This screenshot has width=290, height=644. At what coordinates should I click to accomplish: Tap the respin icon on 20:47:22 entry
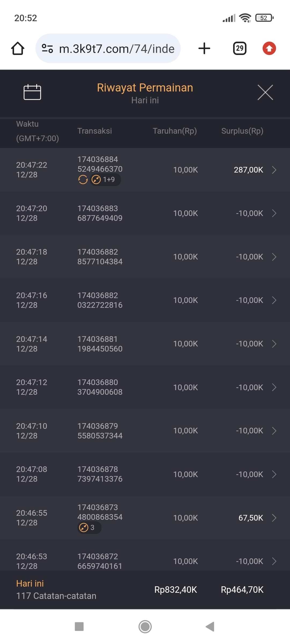[83, 180]
